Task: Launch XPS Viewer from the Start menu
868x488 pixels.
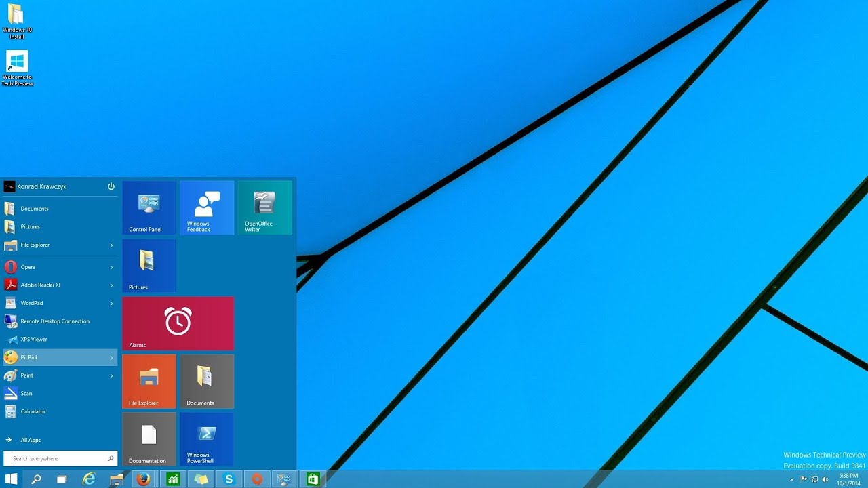Action: [60, 340]
